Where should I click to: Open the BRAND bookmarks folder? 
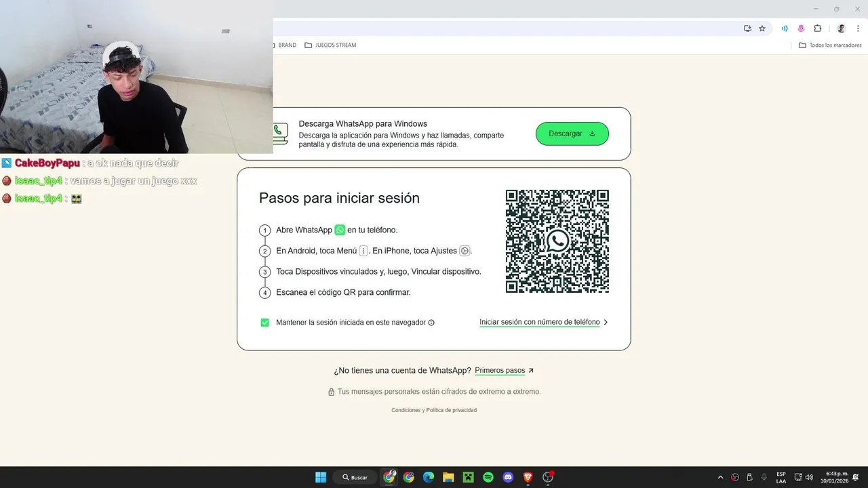pos(284,45)
